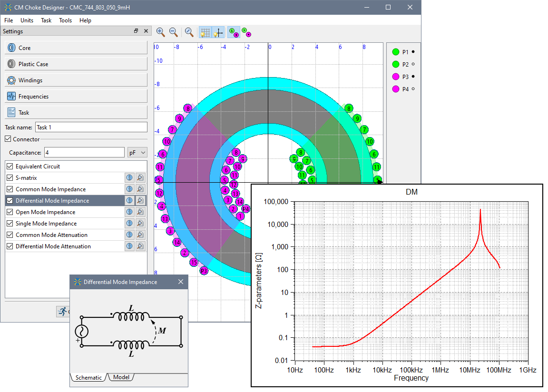Toggle the Open Mode Impedance checkbox
This screenshot has width=548, height=392.
point(10,212)
